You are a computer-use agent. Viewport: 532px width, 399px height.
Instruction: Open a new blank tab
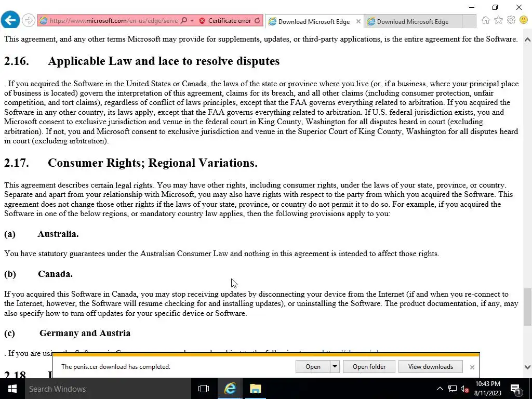469,21
